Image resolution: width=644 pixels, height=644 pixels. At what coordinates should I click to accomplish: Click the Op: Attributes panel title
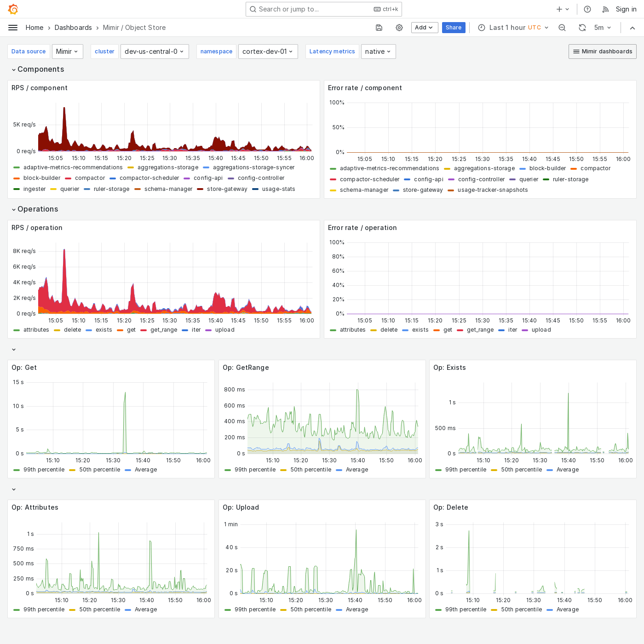tap(35, 507)
